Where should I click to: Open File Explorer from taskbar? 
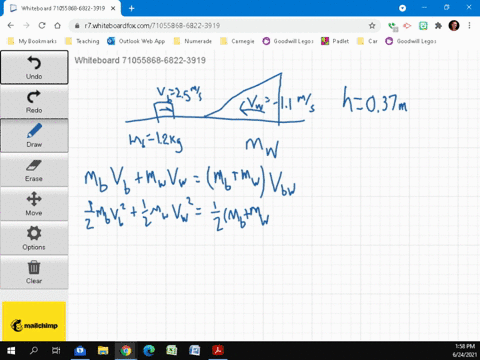click(x=103, y=351)
